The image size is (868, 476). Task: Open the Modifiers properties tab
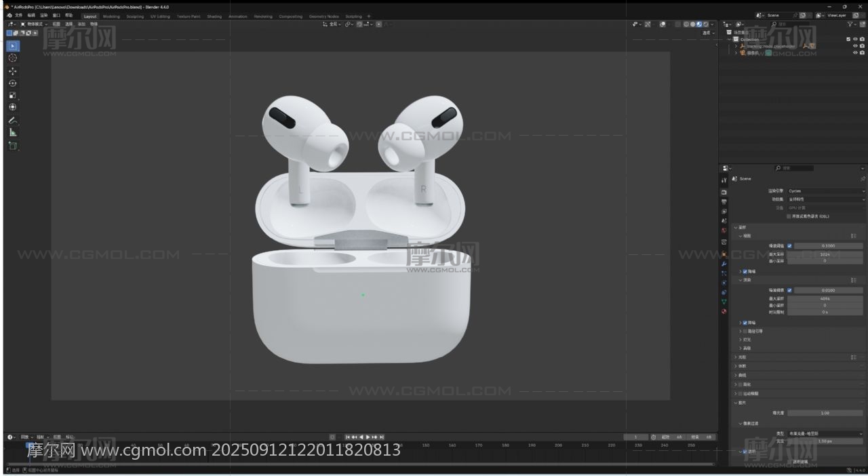(x=724, y=264)
